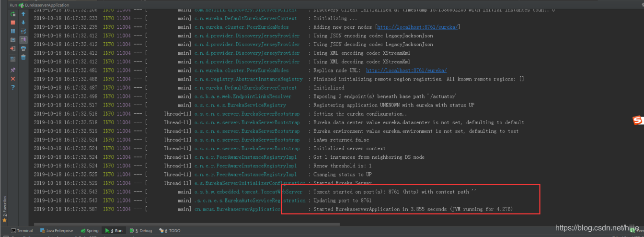Open the localhost:8761 link in Adding new peer nodes

tap(417, 27)
